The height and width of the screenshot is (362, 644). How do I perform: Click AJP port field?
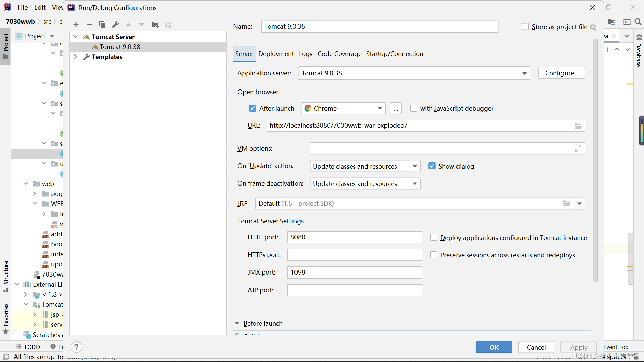tap(355, 290)
